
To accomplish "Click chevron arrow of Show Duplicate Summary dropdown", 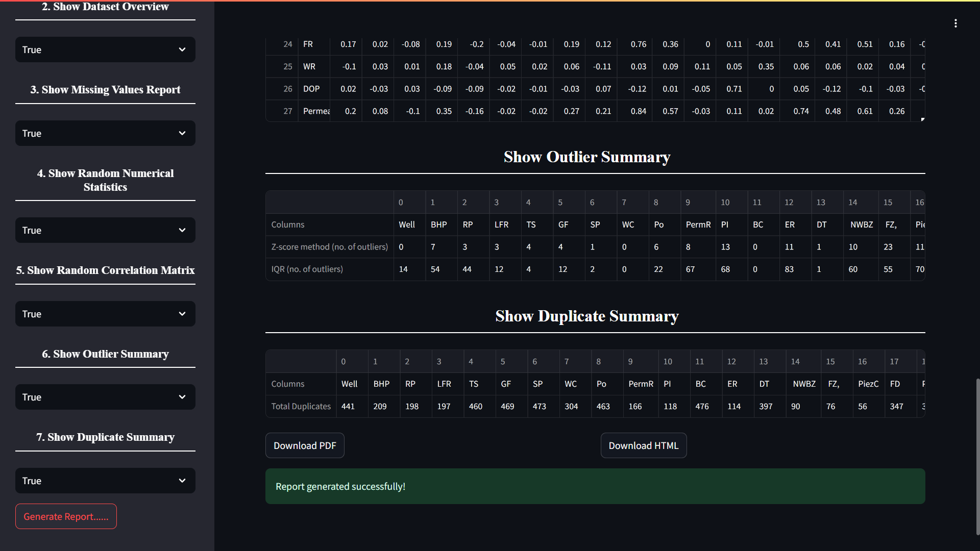I will [182, 481].
